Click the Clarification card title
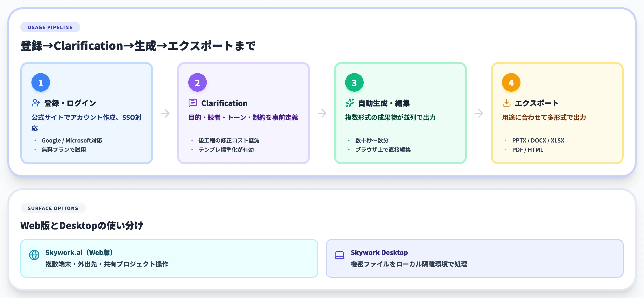Screen dimensions: 644x298 [x=224, y=103]
